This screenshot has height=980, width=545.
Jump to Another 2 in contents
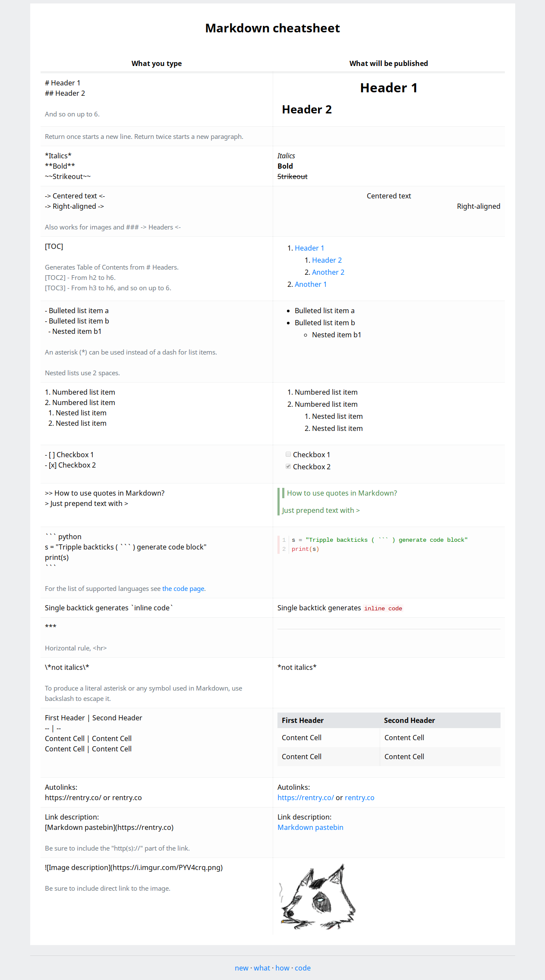pos(328,272)
